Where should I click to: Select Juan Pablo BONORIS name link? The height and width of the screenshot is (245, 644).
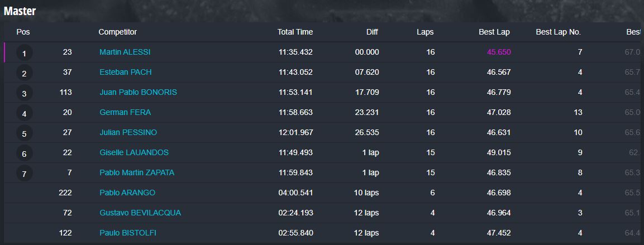pos(138,92)
